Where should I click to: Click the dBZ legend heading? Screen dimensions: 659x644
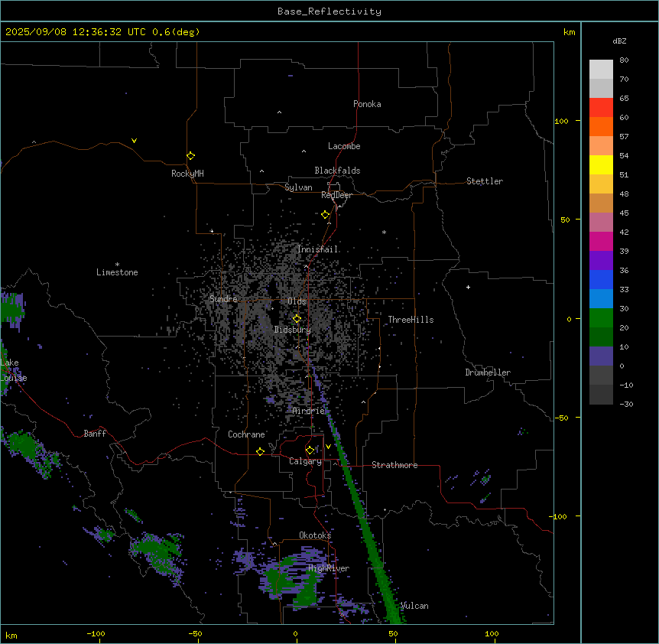coord(619,41)
